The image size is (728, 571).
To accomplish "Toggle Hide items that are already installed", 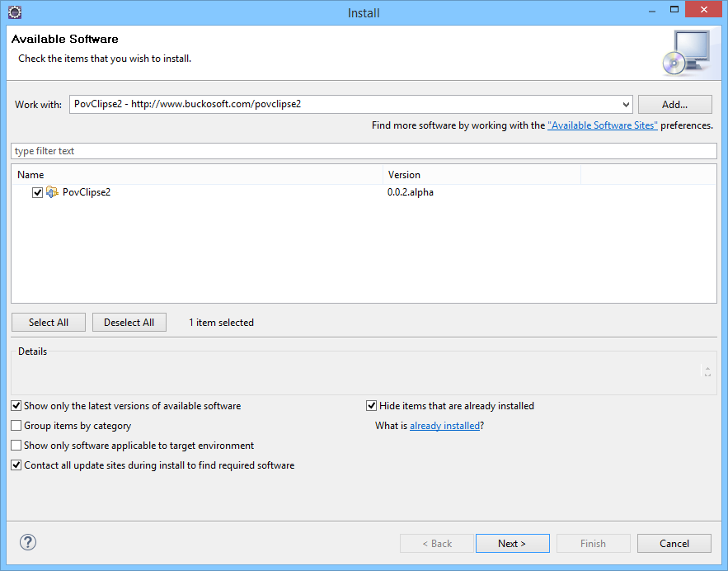I will coord(372,406).
